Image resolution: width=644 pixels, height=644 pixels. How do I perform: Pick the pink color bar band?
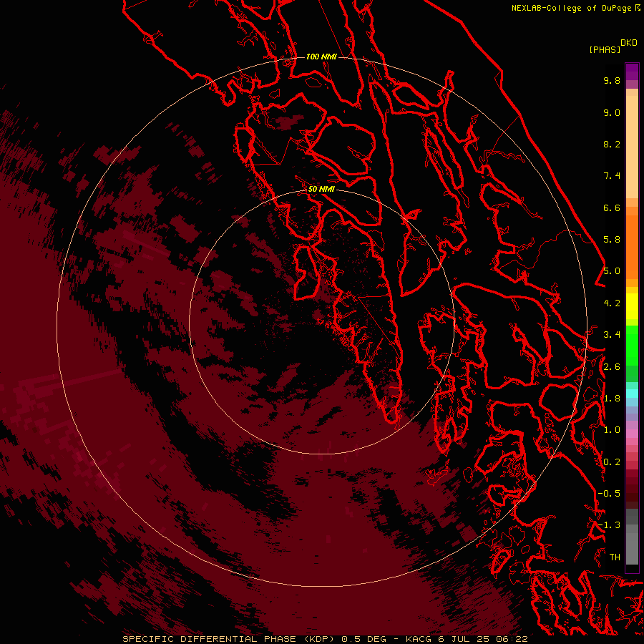pyautogui.click(x=632, y=434)
